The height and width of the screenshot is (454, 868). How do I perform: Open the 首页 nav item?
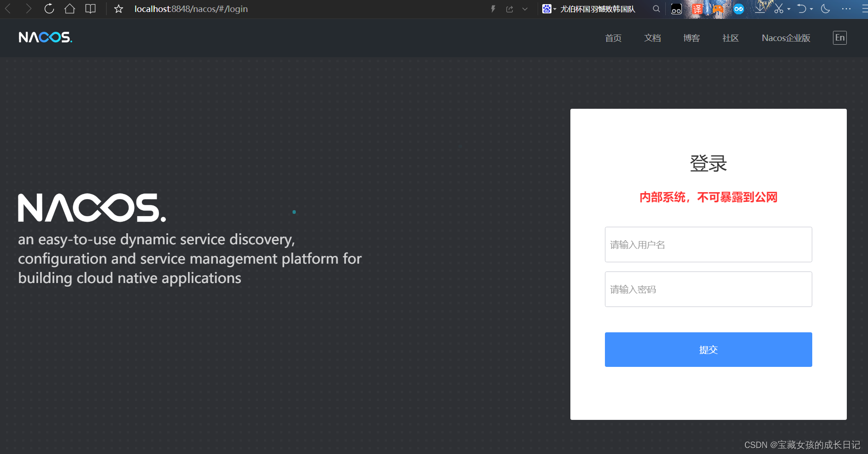[x=613, y=38]
